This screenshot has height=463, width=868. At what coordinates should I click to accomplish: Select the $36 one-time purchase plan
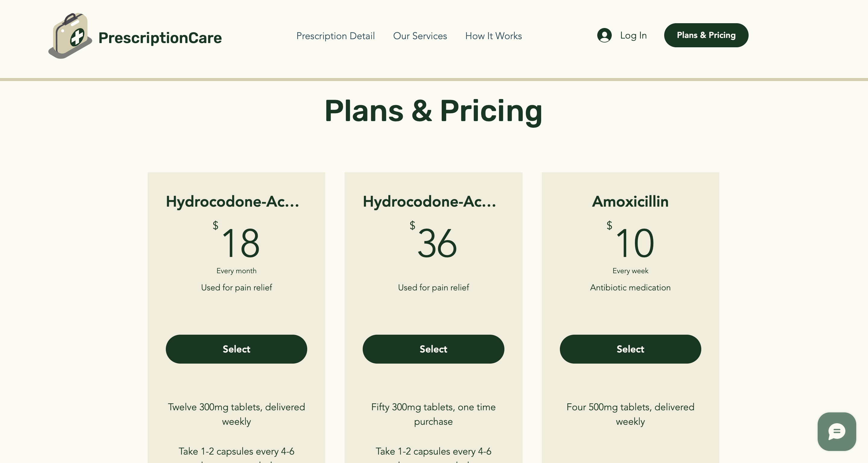pyautogui.click(x=433, y=349)
